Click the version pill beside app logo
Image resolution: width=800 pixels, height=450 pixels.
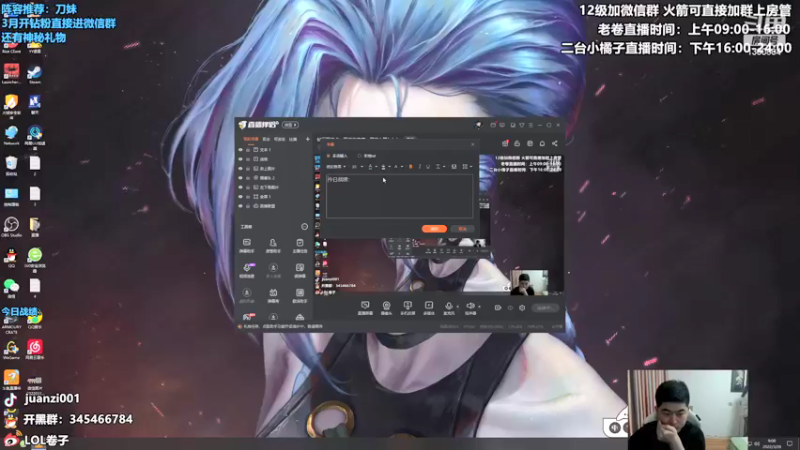coord(290,125)
